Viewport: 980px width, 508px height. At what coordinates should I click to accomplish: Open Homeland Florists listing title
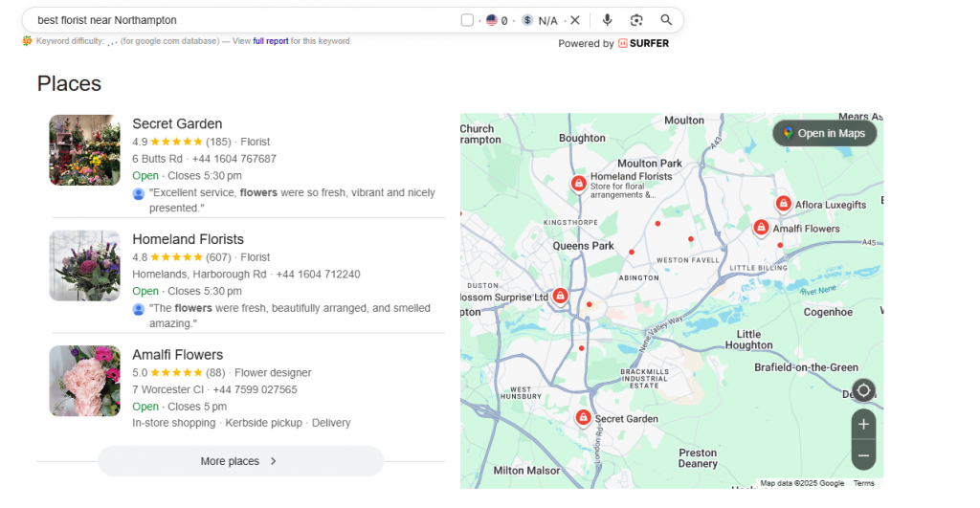pos(188,239)
